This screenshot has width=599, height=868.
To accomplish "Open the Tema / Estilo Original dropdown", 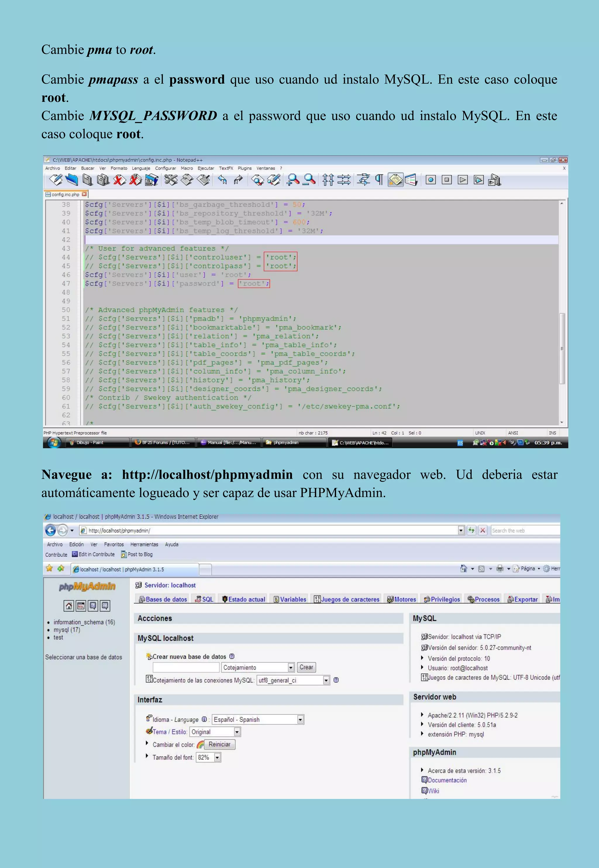I will pyautogui.click(x=215, y=732).
